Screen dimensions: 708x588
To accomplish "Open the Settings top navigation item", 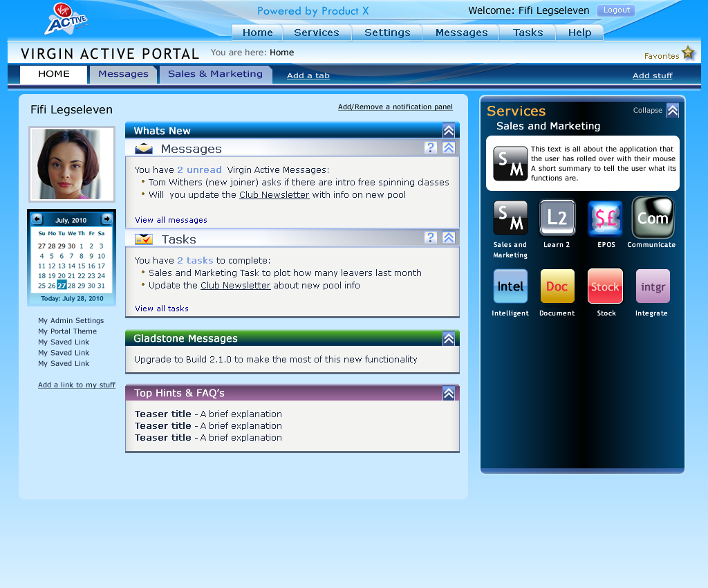I will tap(387, 33).
